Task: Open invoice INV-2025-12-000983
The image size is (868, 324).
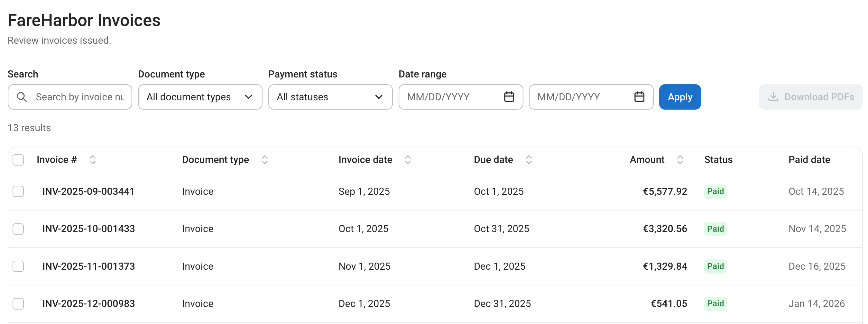Action: click(88, 303)
